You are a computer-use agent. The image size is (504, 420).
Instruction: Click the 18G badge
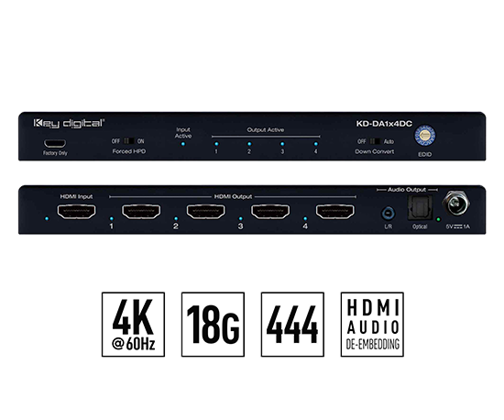[213, 325]
